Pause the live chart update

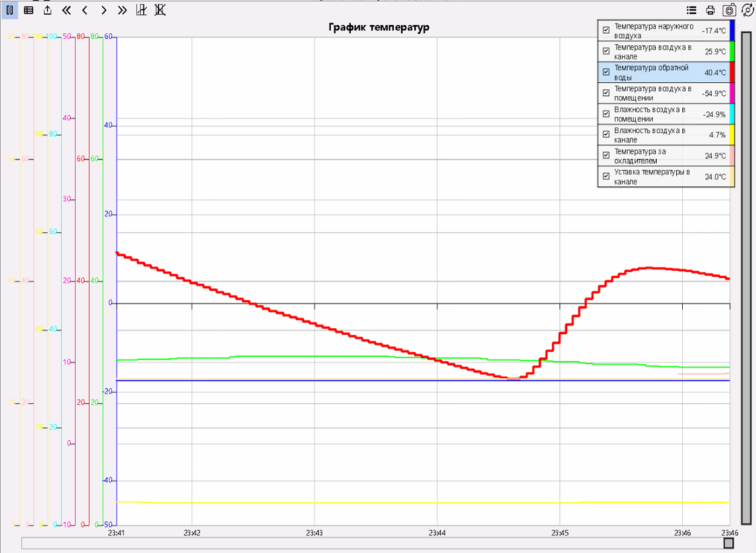click(10, 10)
